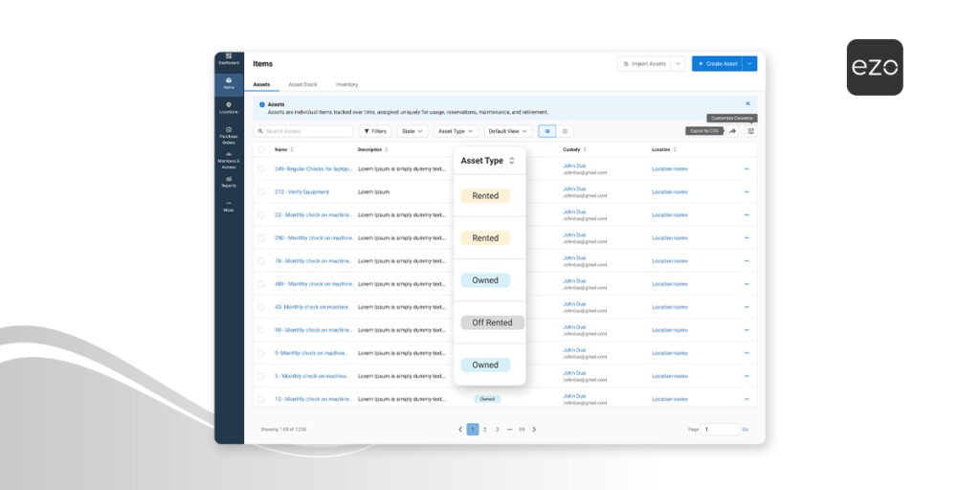Open the Dashboard sidebar icon
The image size is (980, 490).
[229, 59]
